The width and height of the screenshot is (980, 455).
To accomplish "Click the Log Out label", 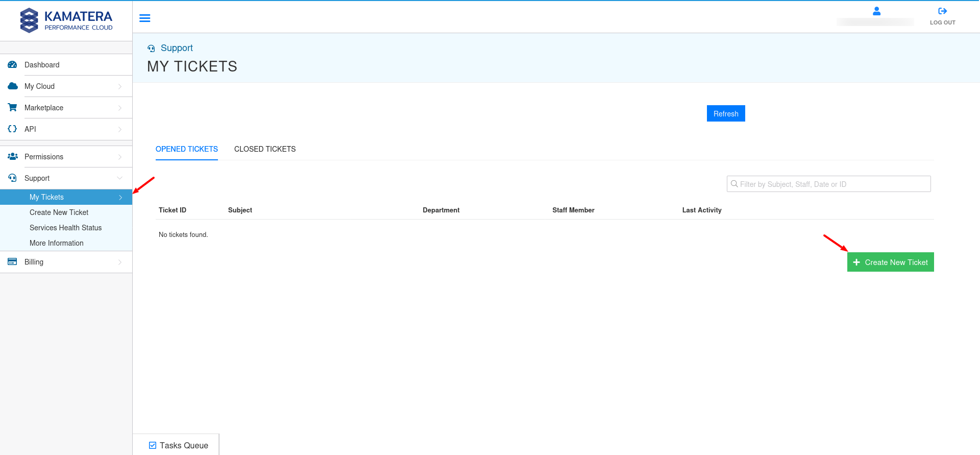I will [x=942, y=22].
